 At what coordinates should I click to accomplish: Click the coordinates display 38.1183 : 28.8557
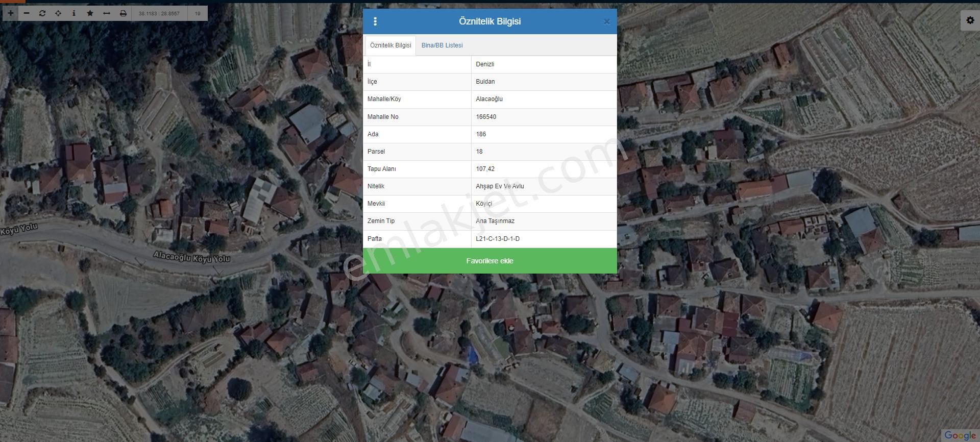coord(159,14)
